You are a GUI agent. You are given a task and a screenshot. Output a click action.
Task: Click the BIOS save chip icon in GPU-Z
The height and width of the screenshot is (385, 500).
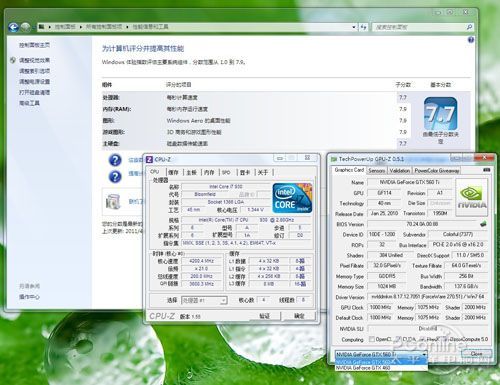[x=483, y=224]
